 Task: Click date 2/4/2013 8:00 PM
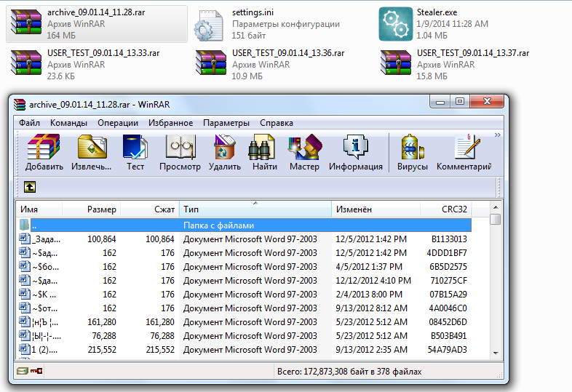pyautogui.click(x=369, y=295)
